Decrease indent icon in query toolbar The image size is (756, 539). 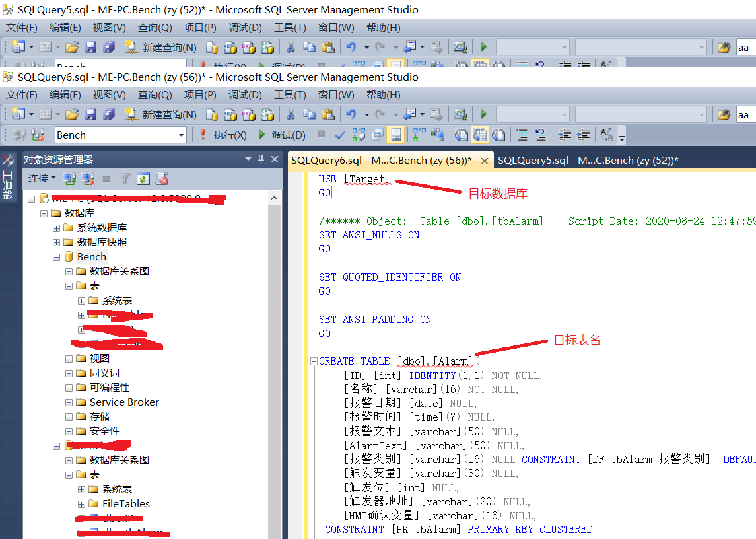[565, 135]
